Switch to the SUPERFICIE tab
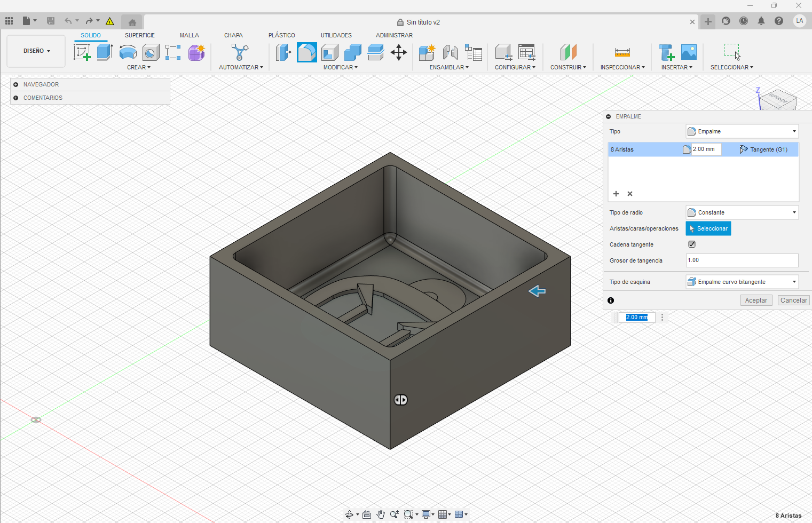This screenshot has height=523, width=812. click(140, 35)
